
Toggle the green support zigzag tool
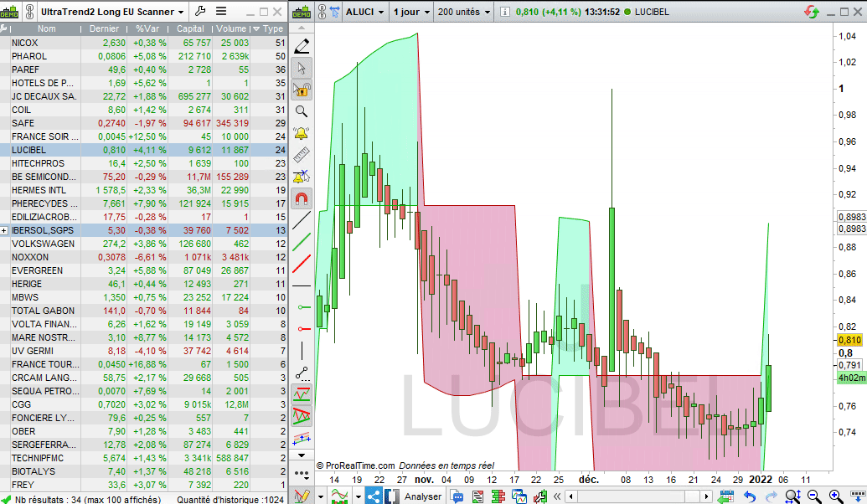tap(302, 394)
